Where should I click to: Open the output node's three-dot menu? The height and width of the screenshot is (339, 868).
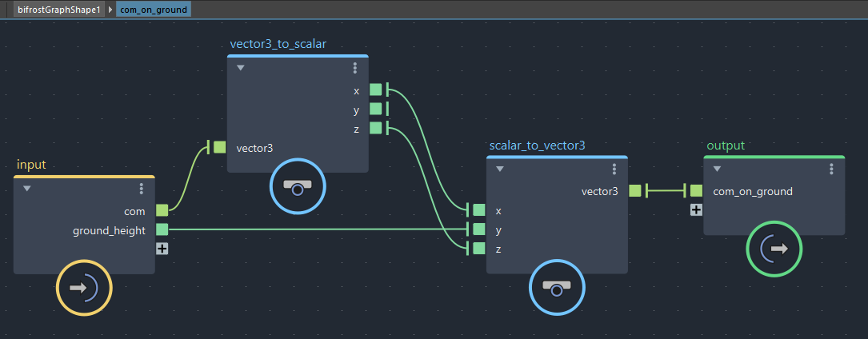[832, 169]
